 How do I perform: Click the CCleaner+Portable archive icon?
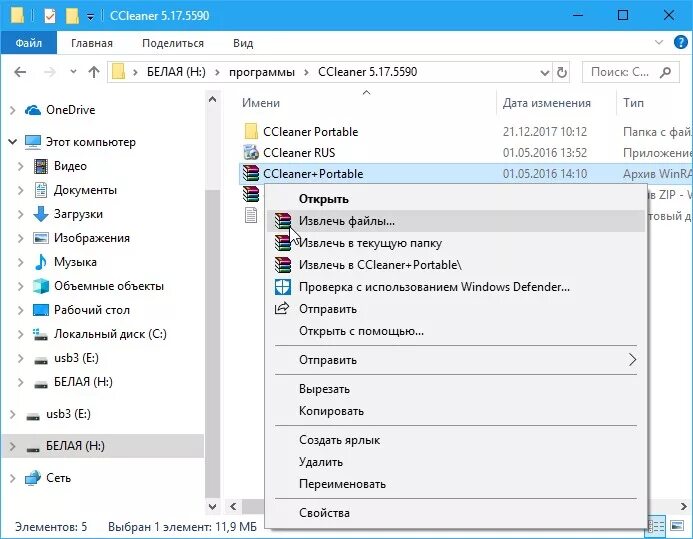click(251, 174)
